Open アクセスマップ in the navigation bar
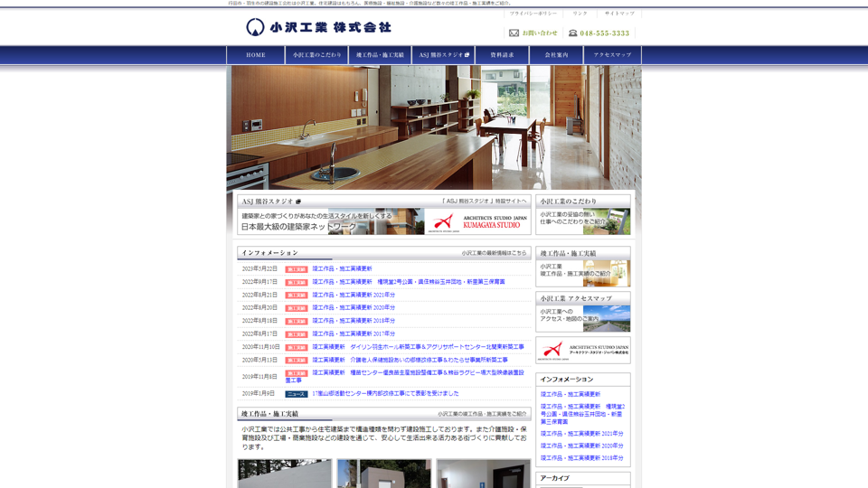 pos(612,55)
